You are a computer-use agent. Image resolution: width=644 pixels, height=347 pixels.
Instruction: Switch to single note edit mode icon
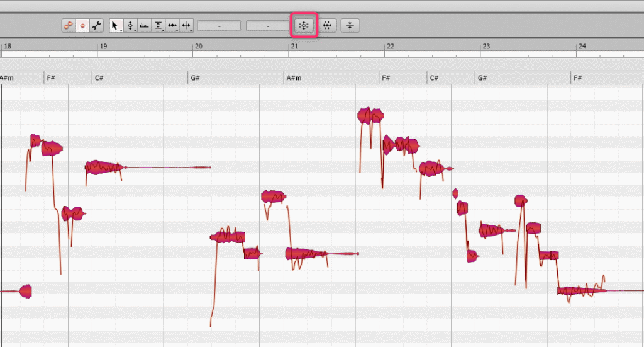tap(82, 25)
